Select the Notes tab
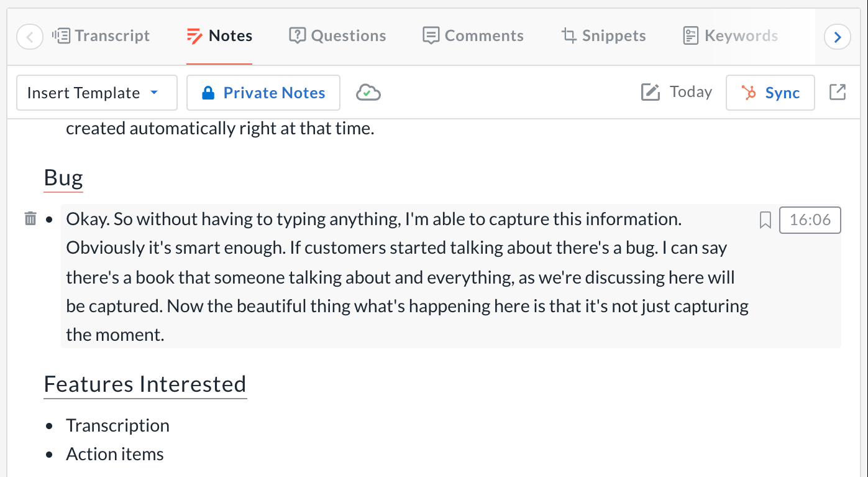 click(x=219, y=36)
